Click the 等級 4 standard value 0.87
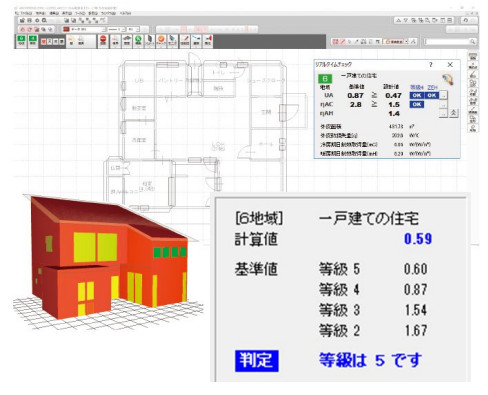488x395 pixels. (x=416, y=289)
